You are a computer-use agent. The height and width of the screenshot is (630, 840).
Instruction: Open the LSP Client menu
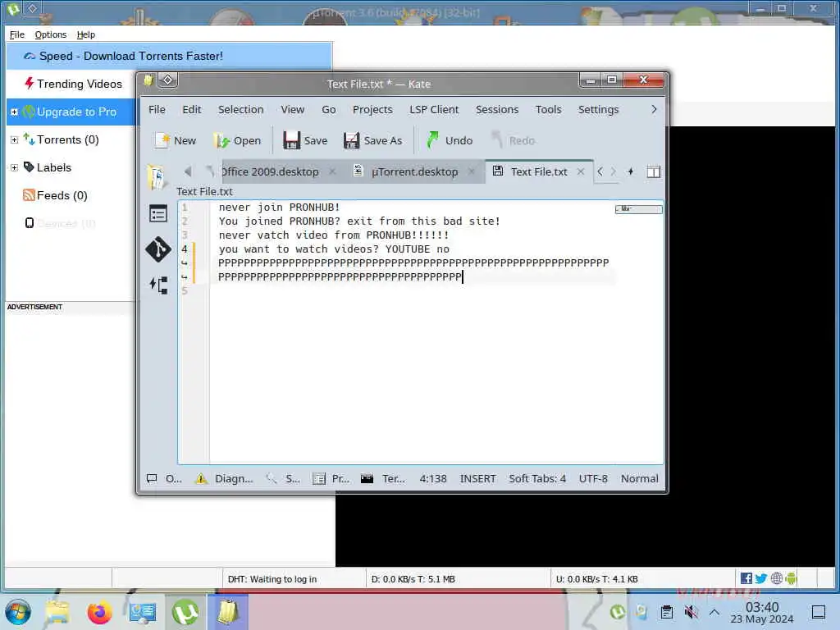(x=434, y=109)
